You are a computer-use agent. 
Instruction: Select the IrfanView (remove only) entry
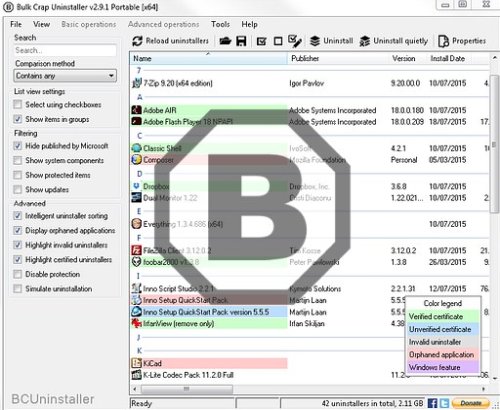pyautogui.click(x=209, y=323)
